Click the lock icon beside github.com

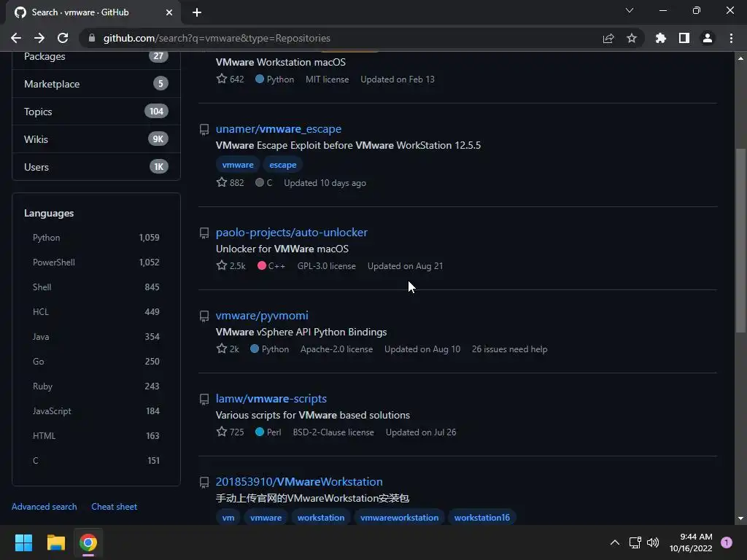click(x=92, y=38)
